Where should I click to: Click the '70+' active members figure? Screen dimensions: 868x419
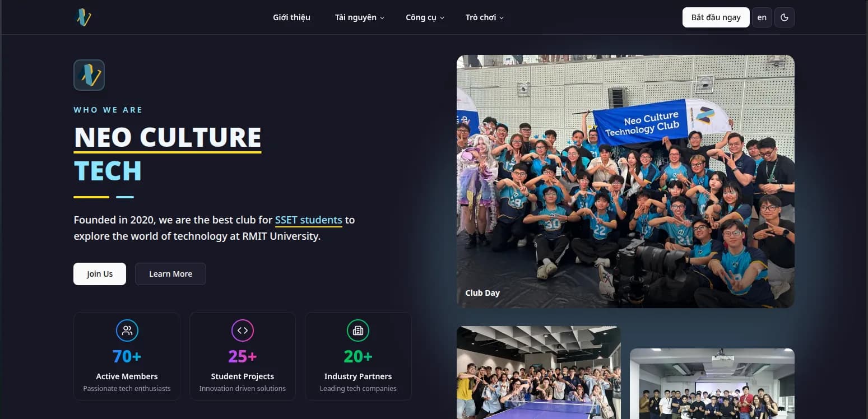click(127, 356)
